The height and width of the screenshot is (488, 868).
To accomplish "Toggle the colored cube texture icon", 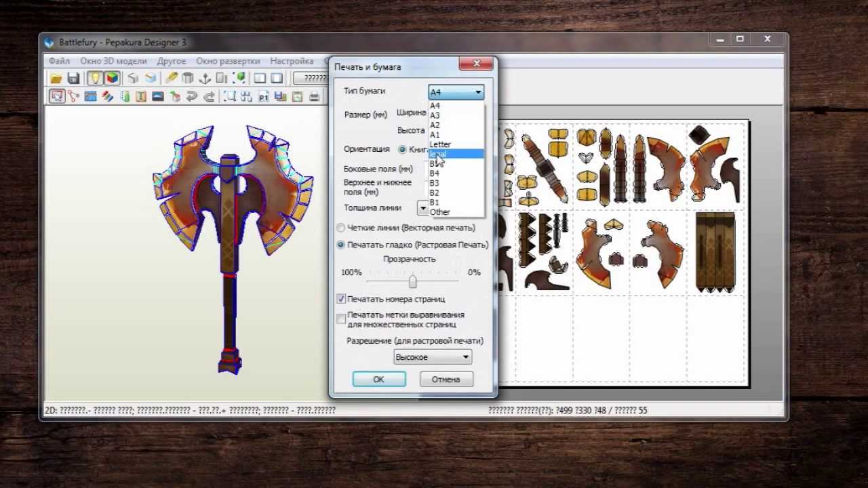I will 112,79.
